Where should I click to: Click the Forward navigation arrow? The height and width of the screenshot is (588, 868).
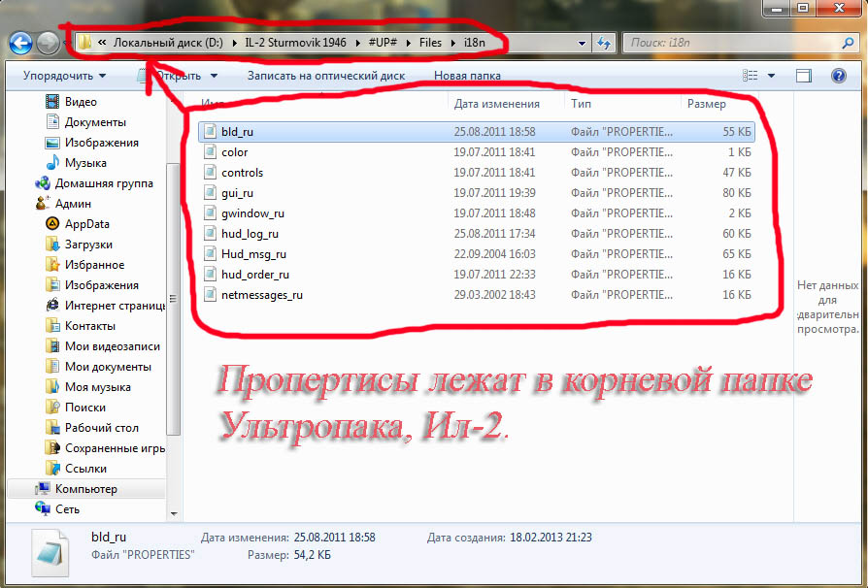49,43
